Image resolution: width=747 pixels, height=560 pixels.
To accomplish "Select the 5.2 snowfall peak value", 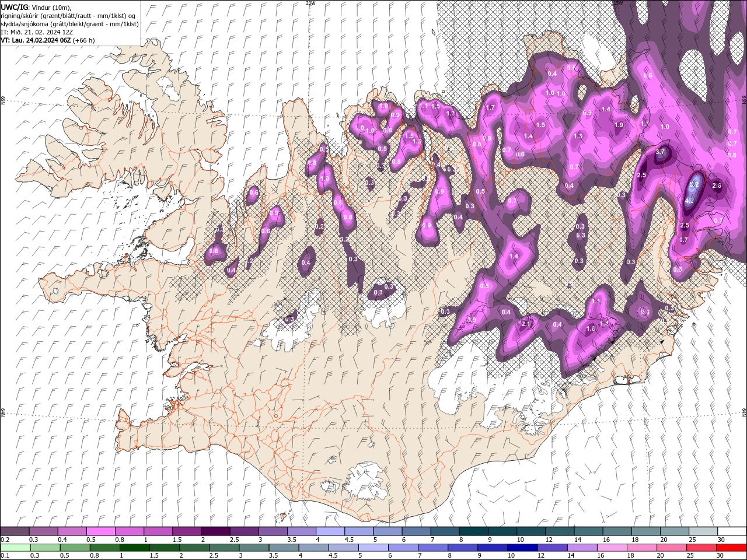I will click(x=694, y=184).
